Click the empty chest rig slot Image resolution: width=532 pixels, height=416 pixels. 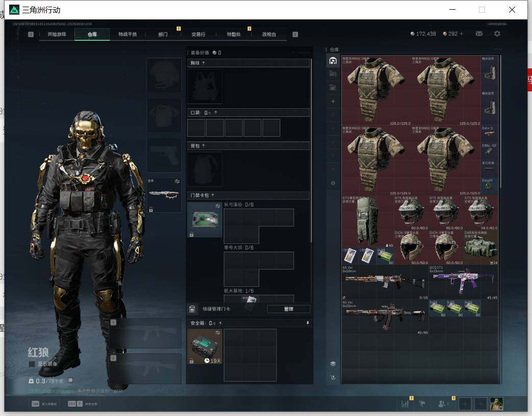pyautogui.click(x=205, y=87)
